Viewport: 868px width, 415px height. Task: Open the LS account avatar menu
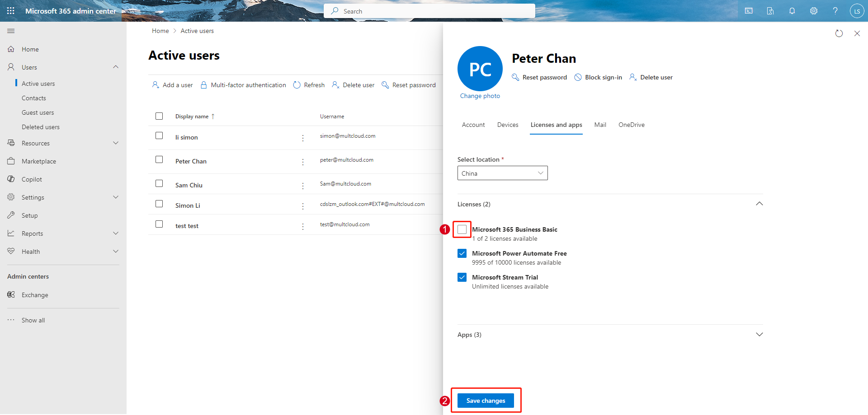[x=857, y=11]
